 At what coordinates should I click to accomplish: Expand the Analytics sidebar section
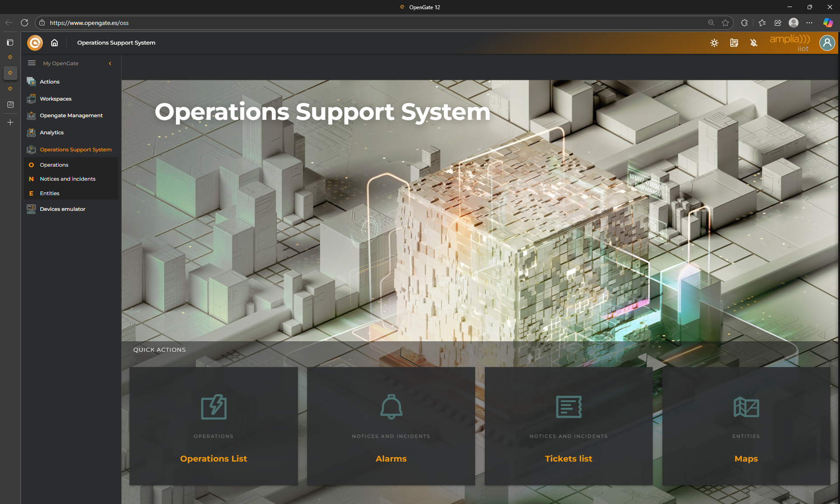click(52, 133)
